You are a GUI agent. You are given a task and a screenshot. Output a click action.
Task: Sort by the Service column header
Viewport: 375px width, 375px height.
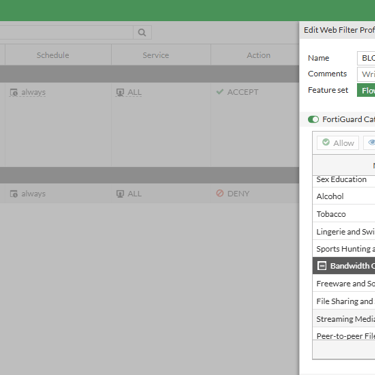156,55
